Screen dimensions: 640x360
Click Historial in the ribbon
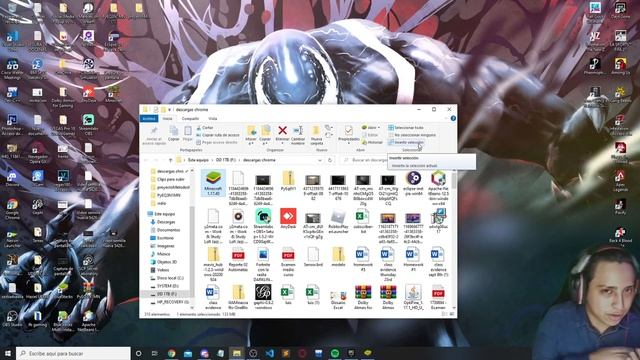point(372,142)
